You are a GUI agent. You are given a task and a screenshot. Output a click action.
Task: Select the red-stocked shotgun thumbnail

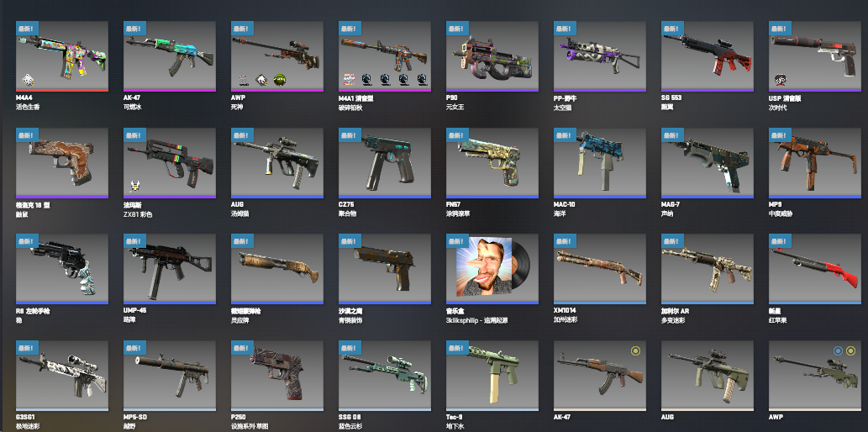point(815,269)
